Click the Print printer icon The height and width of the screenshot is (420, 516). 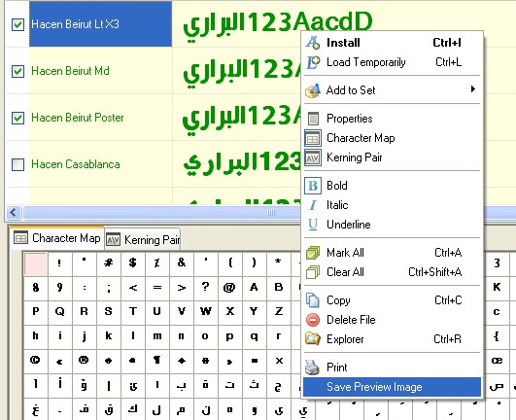[x=312, y=367]
